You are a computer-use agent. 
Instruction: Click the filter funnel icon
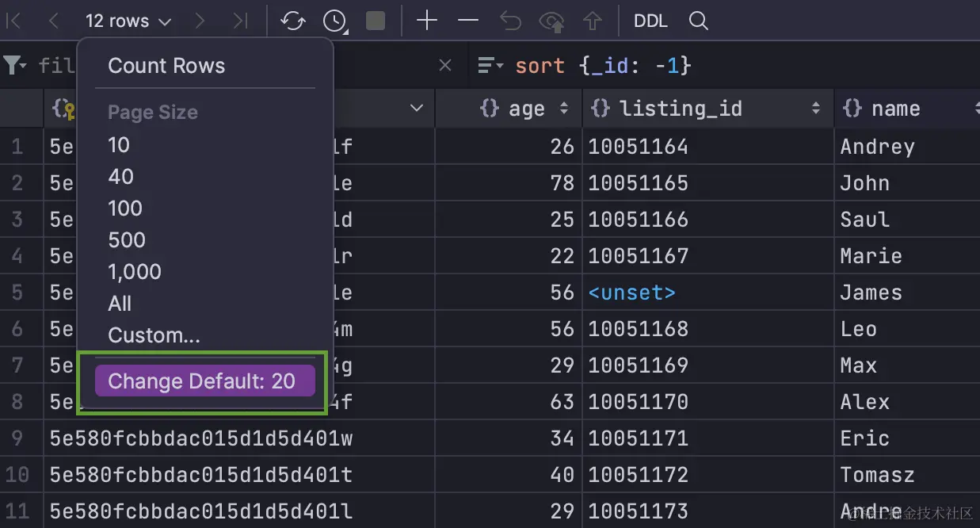point(14,65)
